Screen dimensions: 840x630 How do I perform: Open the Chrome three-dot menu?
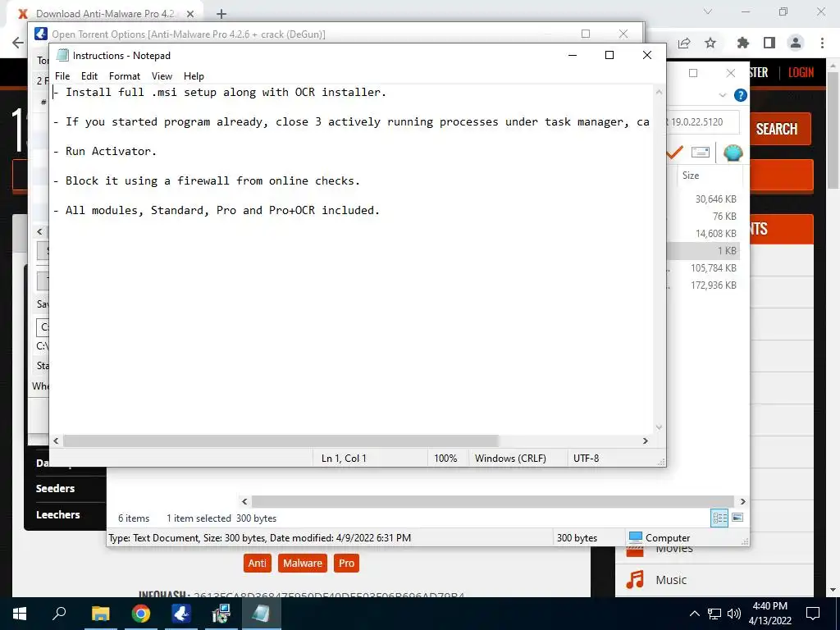(x=822, y=43)
